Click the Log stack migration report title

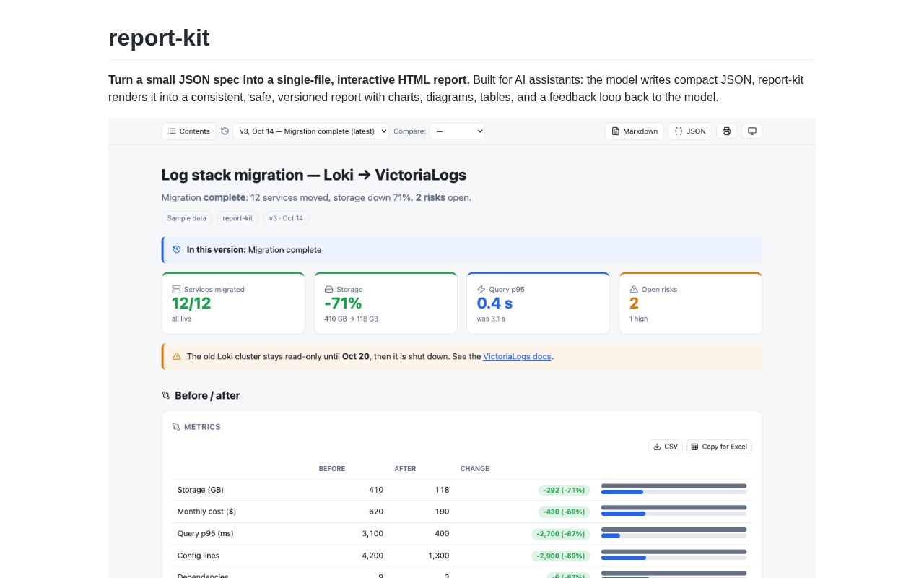tap(313, 175)
